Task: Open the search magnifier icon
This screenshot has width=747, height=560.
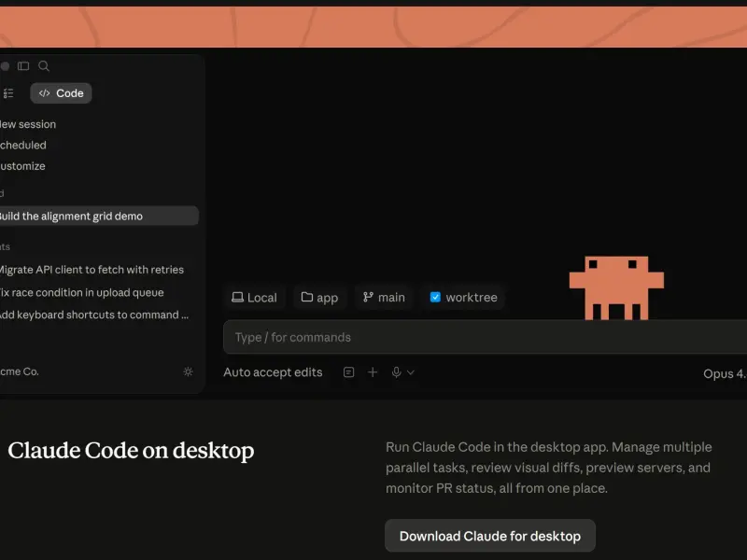Action: pos(44,66)
